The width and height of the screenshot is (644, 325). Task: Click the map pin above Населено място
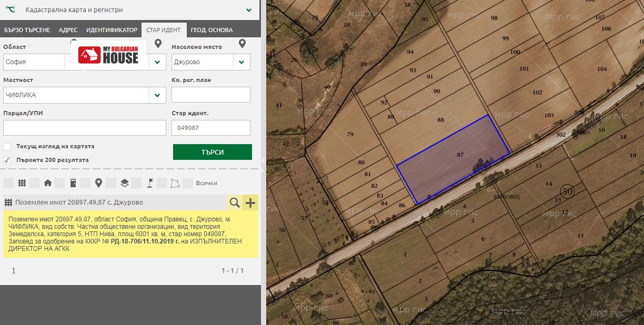pyautogui.click(x=242, y=44)
